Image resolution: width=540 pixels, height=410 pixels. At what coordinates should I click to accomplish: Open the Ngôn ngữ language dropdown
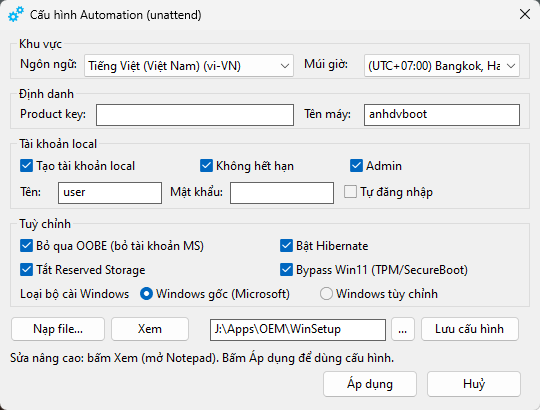(189, 65)
